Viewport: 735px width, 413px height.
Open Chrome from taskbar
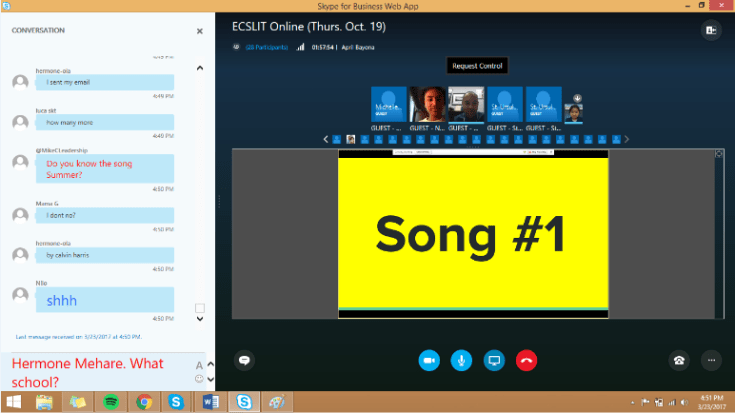click(144, 402)
